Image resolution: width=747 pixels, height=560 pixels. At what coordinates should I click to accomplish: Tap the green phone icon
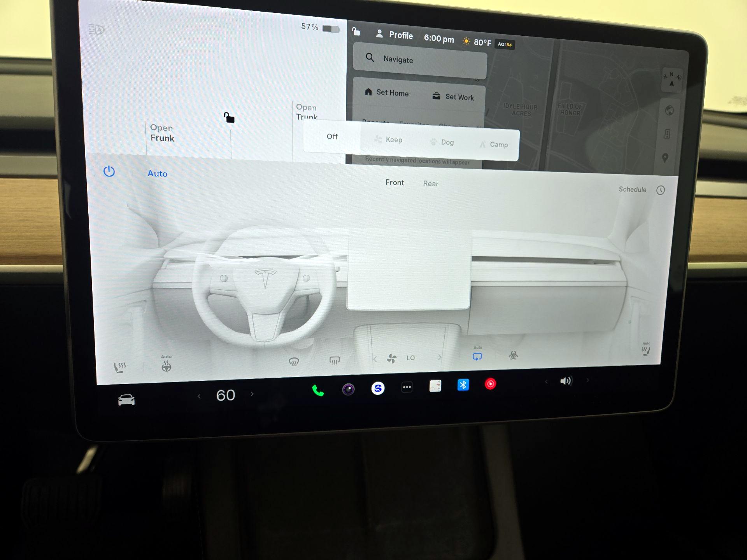(318, 390)
